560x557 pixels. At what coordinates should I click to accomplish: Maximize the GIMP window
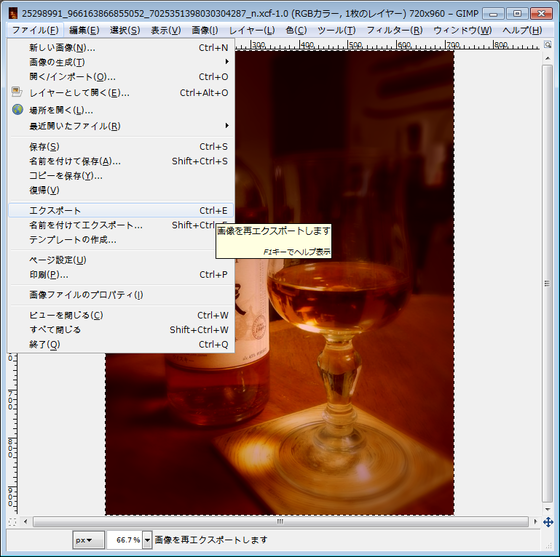[x=517, y=14]
